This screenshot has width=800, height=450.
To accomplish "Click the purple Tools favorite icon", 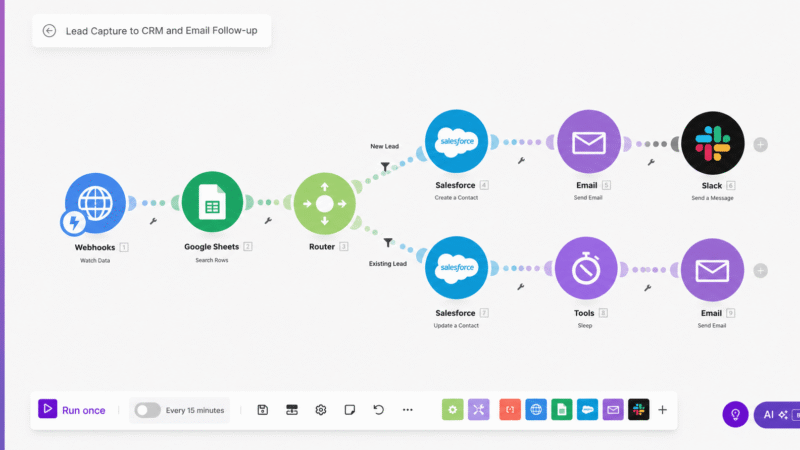I will tap(479, 410).
